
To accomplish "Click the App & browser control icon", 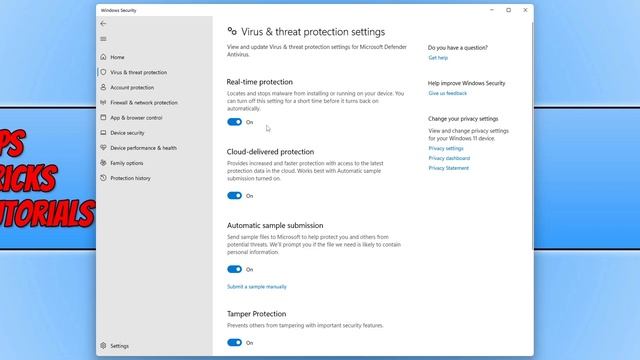I will click(x=103, y=118).
